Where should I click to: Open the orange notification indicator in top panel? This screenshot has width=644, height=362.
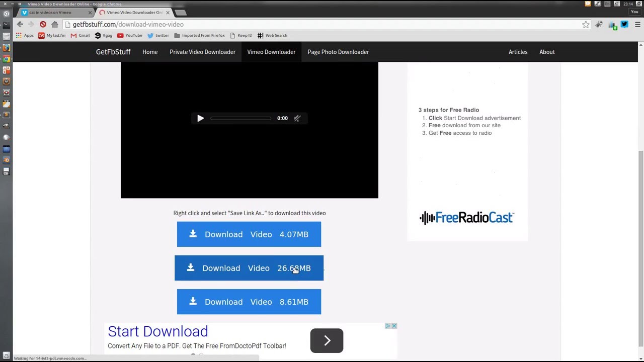pyautogui.click(x=588, y=4)
